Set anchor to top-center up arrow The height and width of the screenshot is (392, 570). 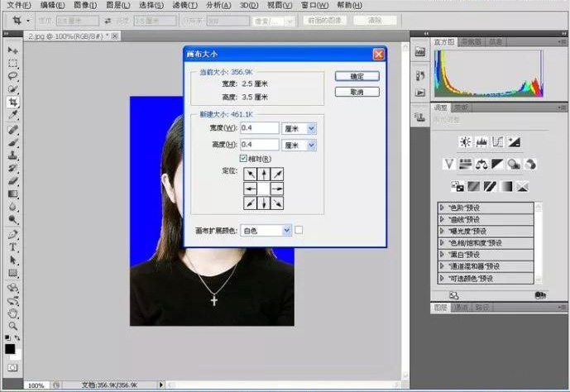[x=264, y=174]
